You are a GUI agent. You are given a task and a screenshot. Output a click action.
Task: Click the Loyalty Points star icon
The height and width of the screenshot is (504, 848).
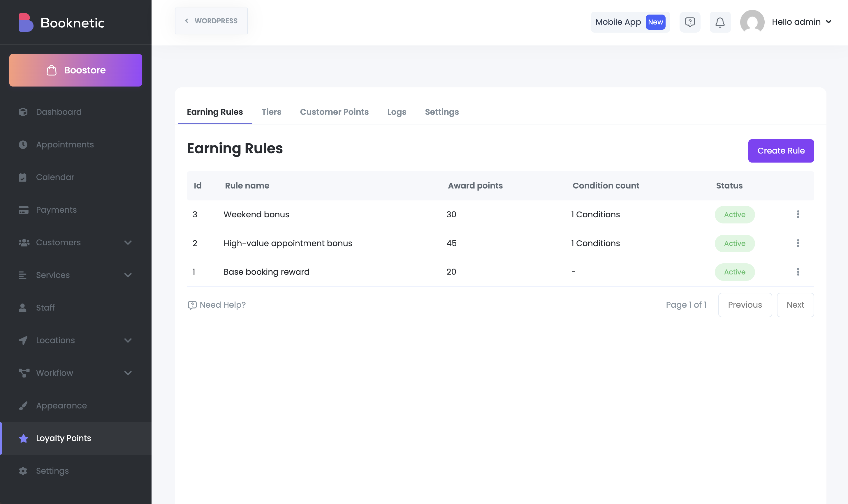pyautogui.click(x=23, y=438)
